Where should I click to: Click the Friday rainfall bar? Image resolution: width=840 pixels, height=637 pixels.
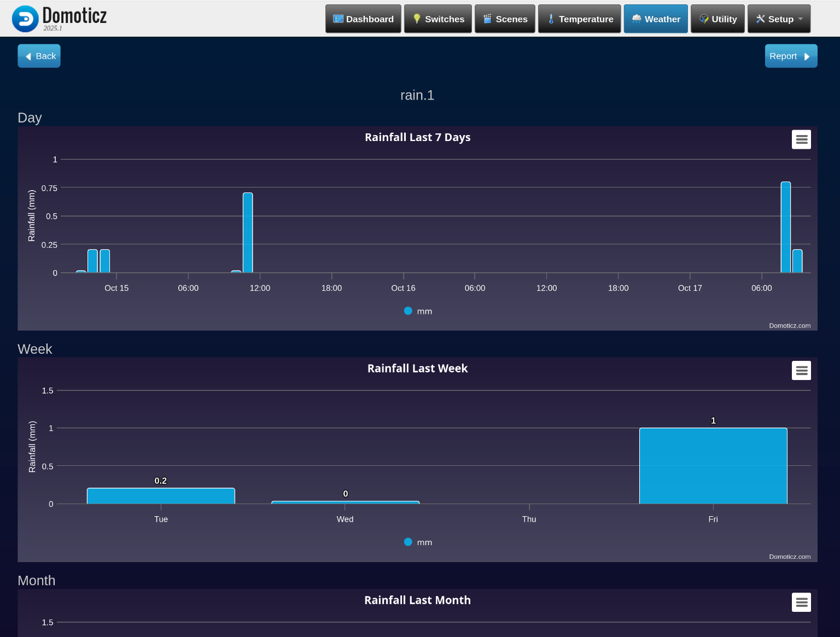(x=713, y=466)
